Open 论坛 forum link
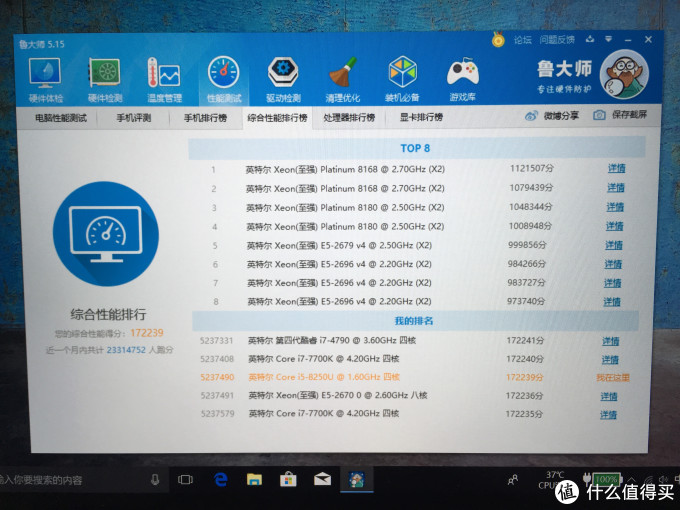The width and height of the screenshot is (680, 510). [523, 40]
